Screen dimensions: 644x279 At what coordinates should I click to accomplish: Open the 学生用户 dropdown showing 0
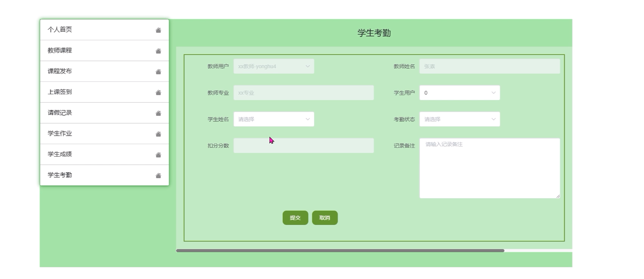tap(459, 93)
